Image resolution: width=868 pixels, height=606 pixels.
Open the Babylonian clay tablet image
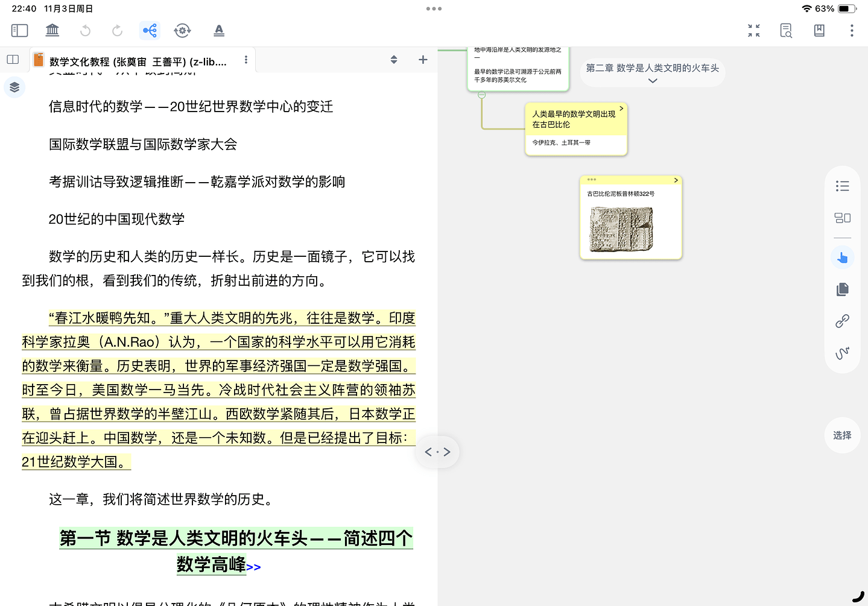click(x=621, y=229)
